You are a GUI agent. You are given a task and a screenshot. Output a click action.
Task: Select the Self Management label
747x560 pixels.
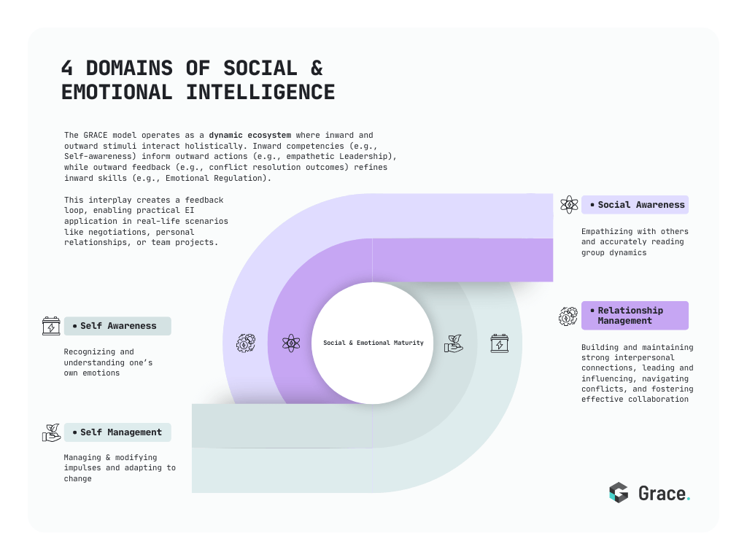[x=117, y=432]
